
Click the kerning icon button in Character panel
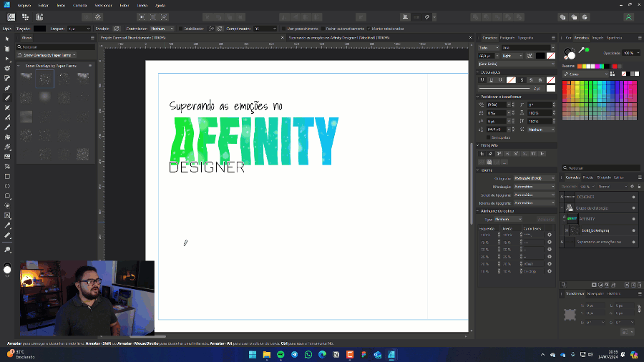530,56
